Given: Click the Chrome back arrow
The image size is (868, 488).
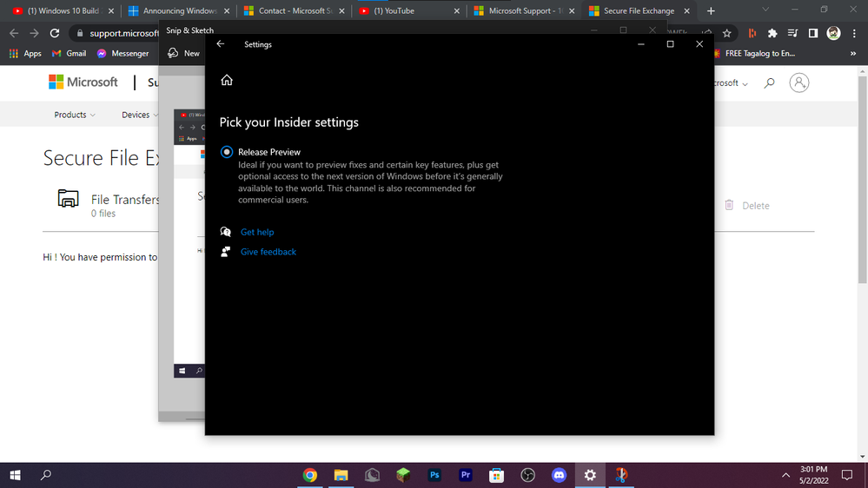Looking at the screenshot, I should 15,33.
